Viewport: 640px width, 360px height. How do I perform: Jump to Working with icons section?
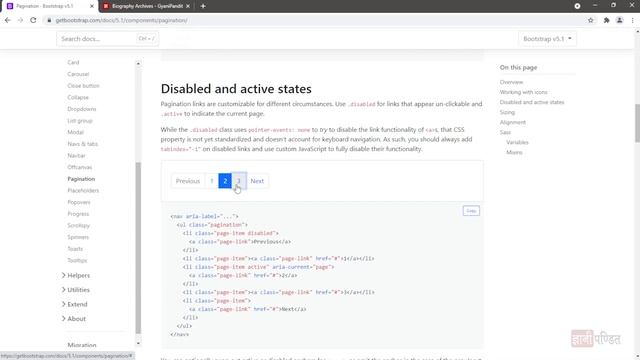[523, 92]
